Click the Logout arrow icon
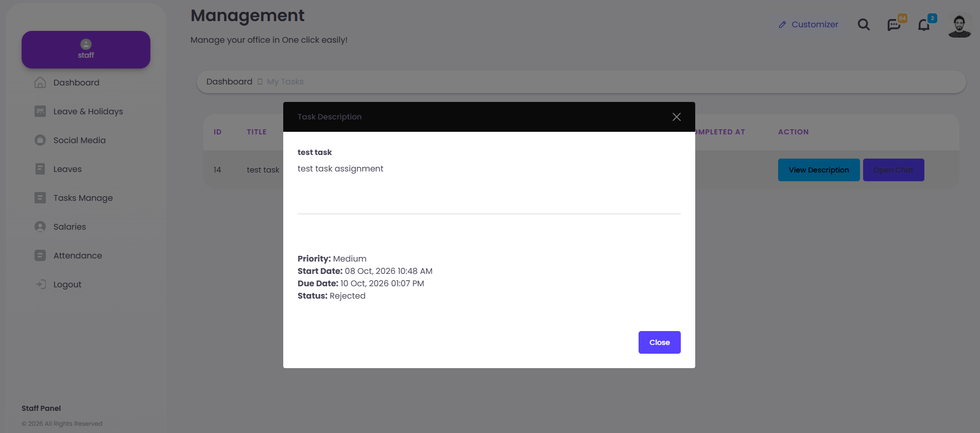Viewport: 980px width, 433px height. (40, 284)
